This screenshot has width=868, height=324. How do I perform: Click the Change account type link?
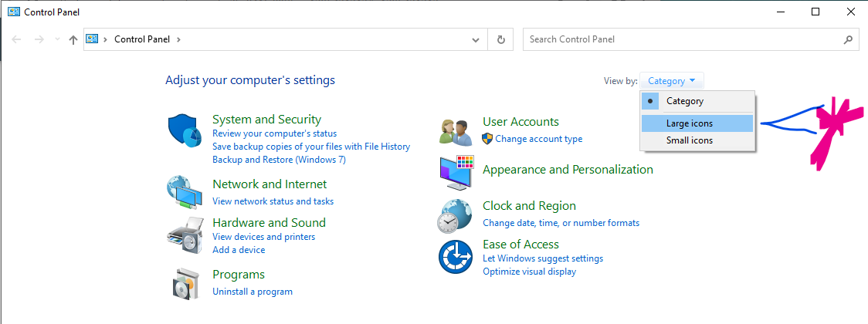click(538, 139)
